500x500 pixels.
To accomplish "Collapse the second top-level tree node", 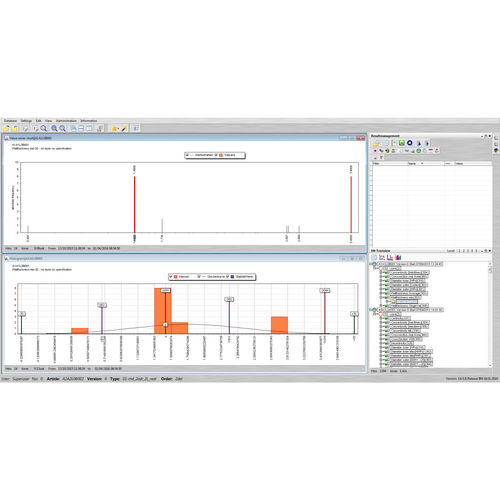I will (x=370, y=310).
